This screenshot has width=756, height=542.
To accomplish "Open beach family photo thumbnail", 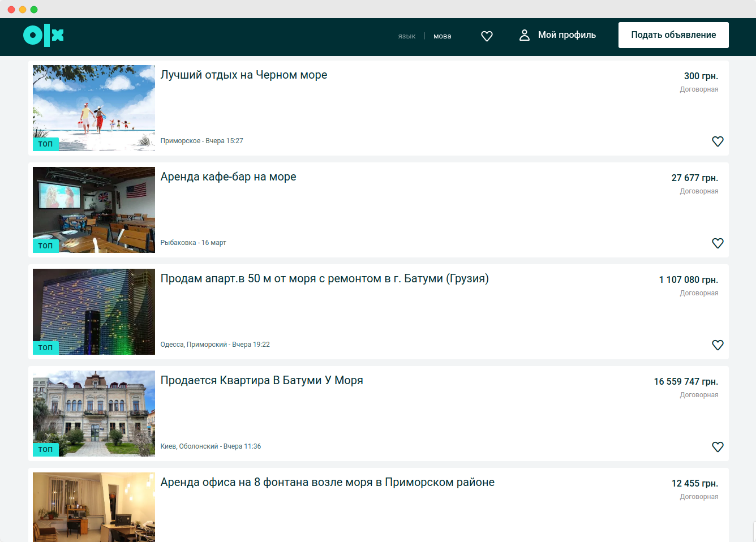I will tap(94, 108).
